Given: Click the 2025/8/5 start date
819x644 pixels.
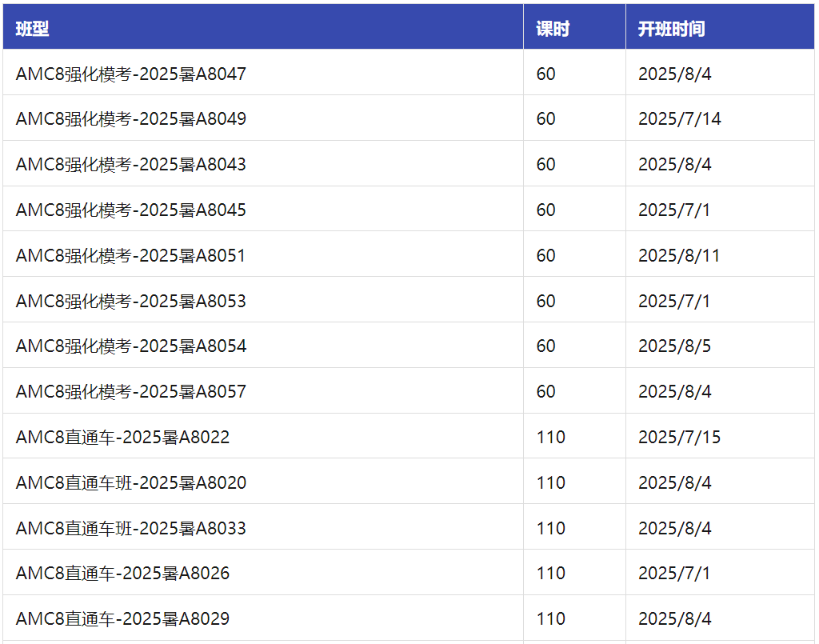Looking at the screenshot, I should pyautogui.click(x=674, y=346).
